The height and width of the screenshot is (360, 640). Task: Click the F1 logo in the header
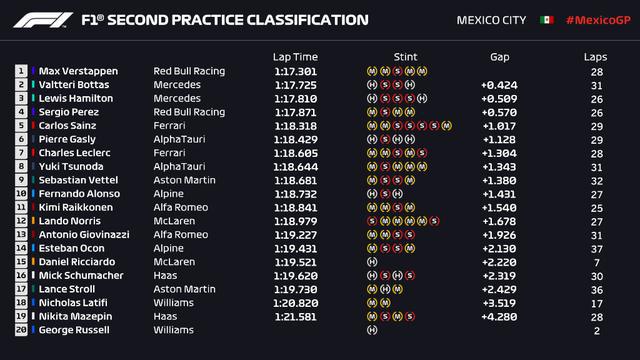pyautogui.click(x=43, y=20)
